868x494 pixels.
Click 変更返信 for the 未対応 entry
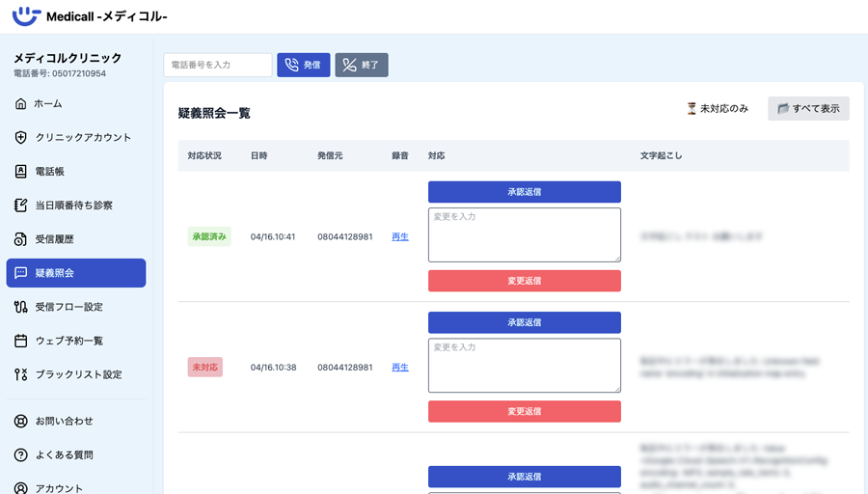(524, 411)
